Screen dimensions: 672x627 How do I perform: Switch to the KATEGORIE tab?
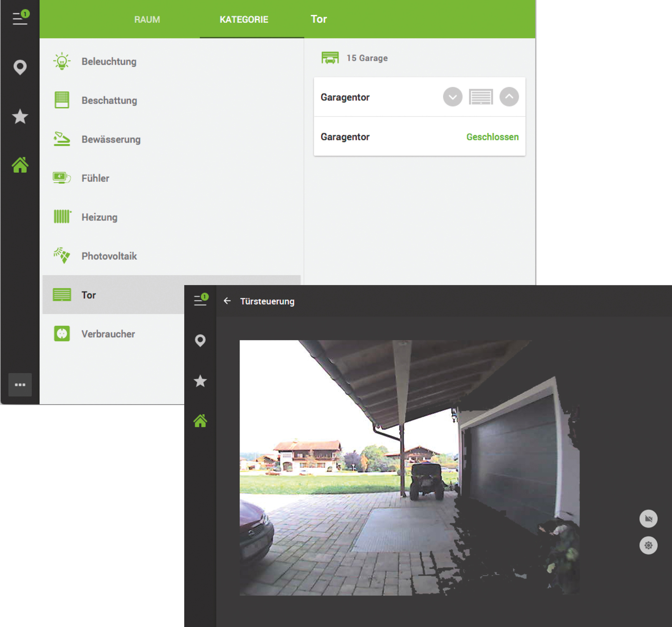[x=244, y=20]
